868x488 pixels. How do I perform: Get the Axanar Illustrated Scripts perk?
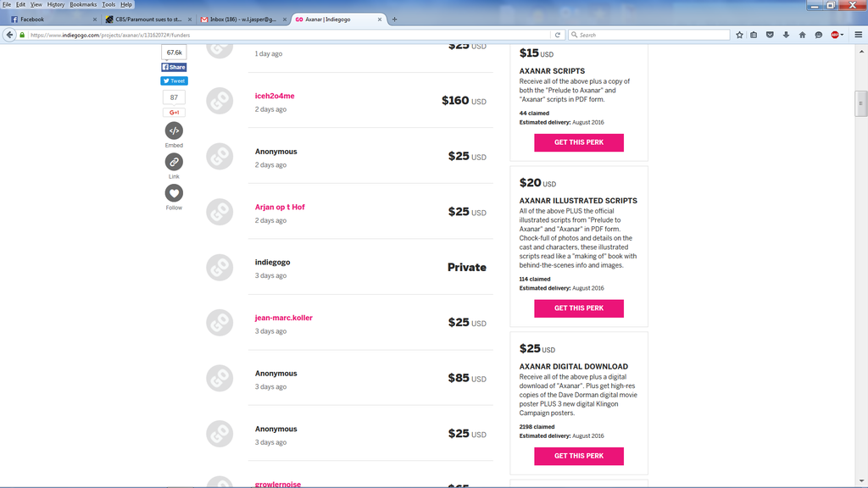click(x=578, y=308)
